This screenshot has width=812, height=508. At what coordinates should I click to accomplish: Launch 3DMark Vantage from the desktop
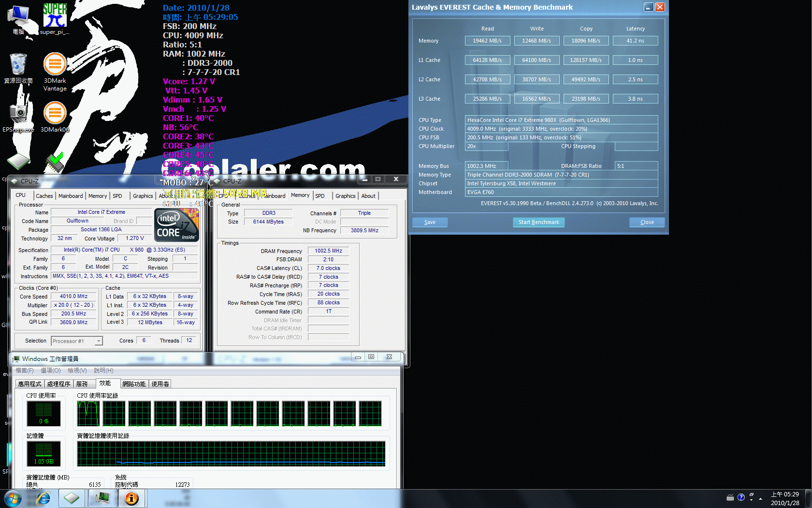point(55,72)
